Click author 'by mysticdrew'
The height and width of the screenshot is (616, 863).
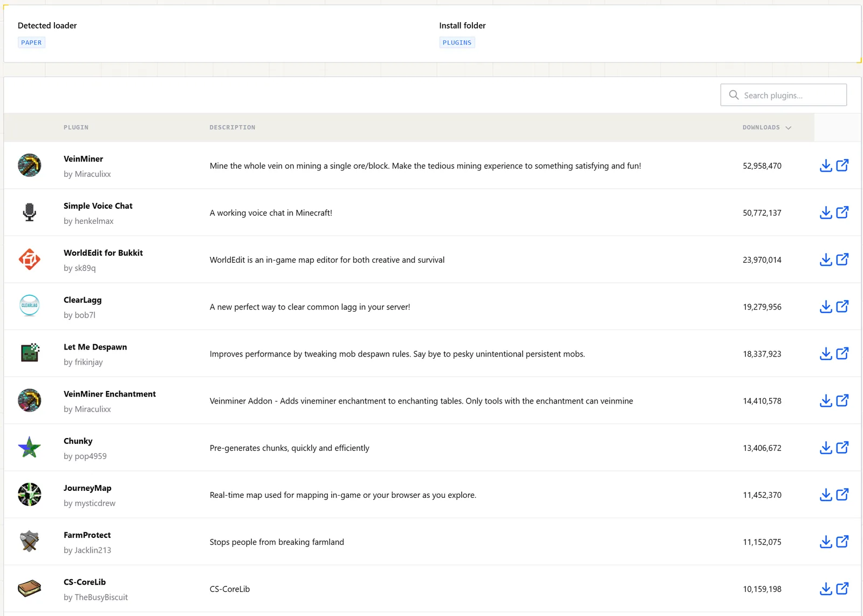tap(90, 503)
